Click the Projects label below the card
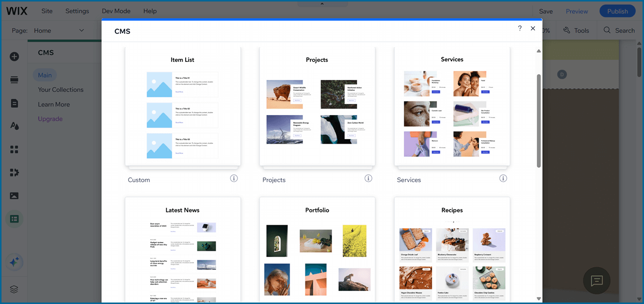Viewport: 644px width, 304px height. click(x=274, y=180)
